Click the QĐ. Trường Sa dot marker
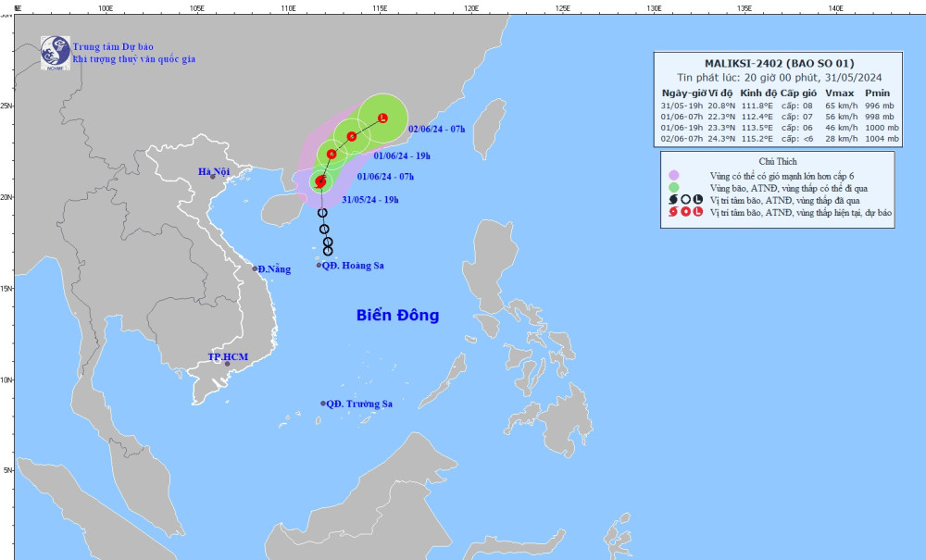The width and height of the screenshot is (926, 560). [323, 404]
